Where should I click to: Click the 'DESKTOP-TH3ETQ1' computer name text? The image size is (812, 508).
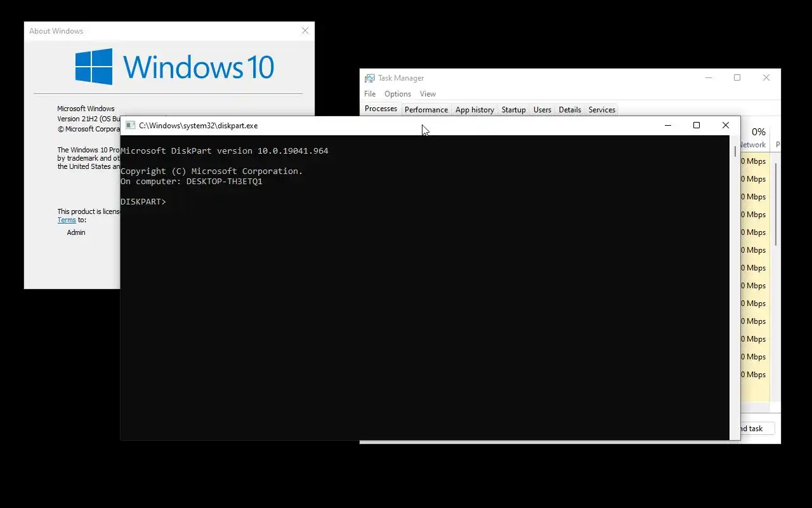[x=224, y=182]
